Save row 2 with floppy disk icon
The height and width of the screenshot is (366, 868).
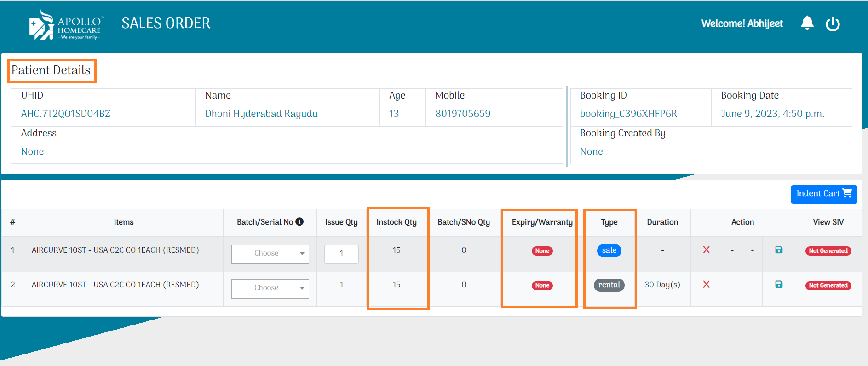(x=778, y=285)
